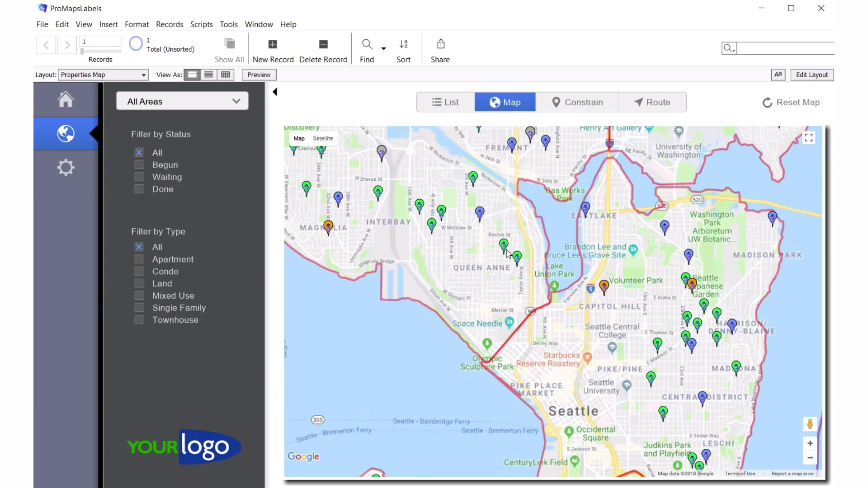Check the Single Family filter
This screenshot has width=868, height=488.
click(x=138, y=307)
